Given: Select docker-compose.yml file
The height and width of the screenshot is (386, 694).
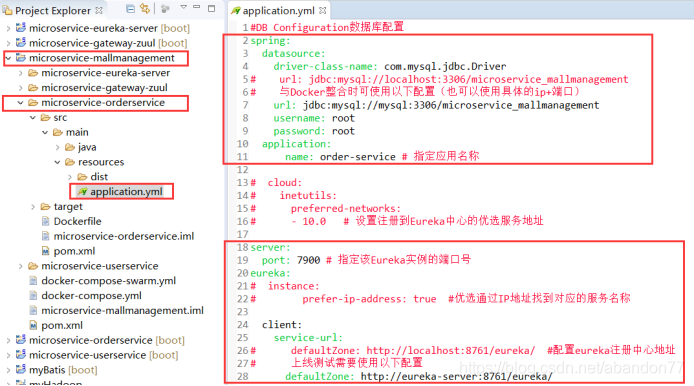Looking at the screenshot, I should [91, 296].
